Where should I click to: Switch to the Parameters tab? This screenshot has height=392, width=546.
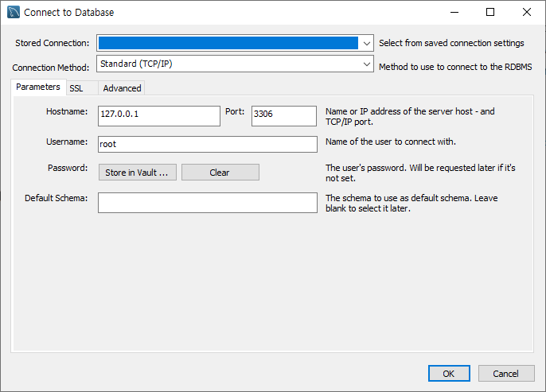click(38, 87)
